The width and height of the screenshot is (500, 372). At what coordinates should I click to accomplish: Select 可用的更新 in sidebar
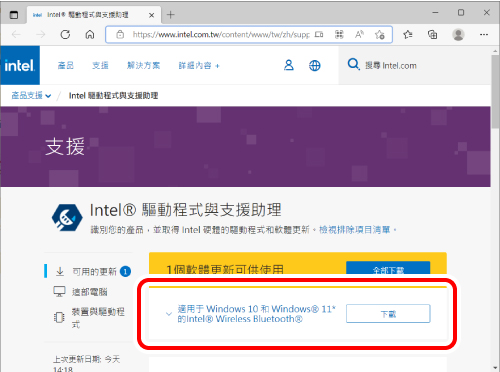click(x=94, y=272)
